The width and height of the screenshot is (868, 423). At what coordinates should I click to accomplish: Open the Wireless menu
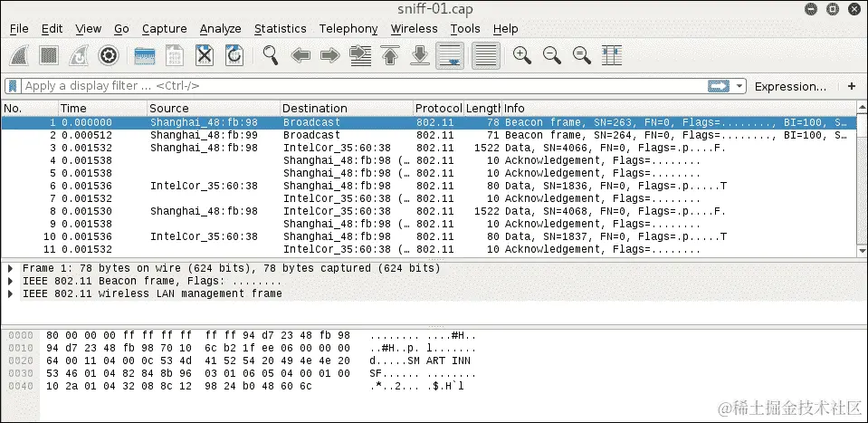414,29
